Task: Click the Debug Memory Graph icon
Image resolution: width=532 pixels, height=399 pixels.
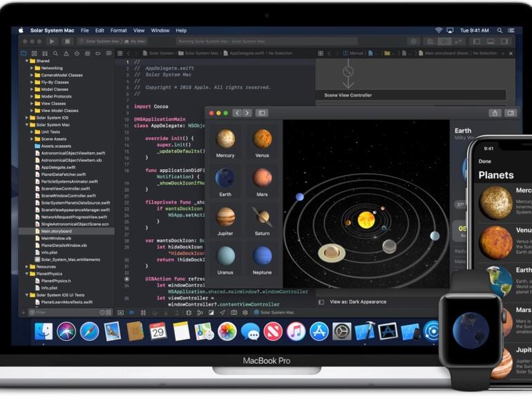Action: (200, 313)
